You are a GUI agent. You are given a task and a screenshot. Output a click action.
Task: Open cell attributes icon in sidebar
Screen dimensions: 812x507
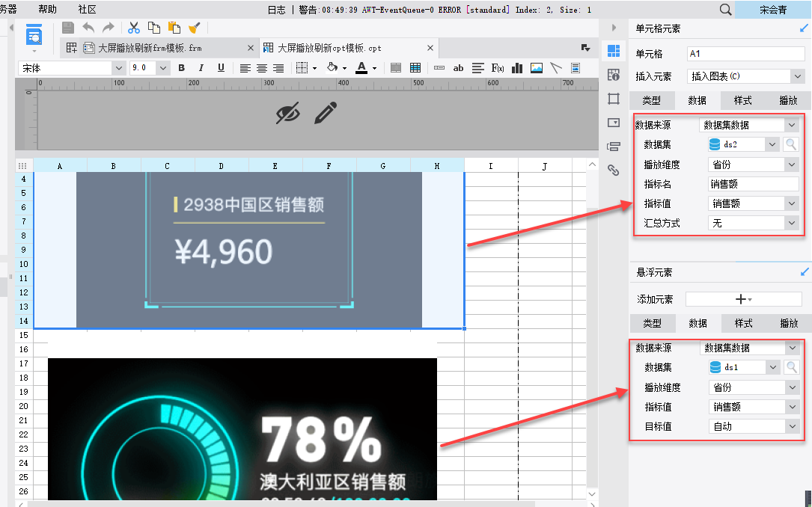point(614,75)
